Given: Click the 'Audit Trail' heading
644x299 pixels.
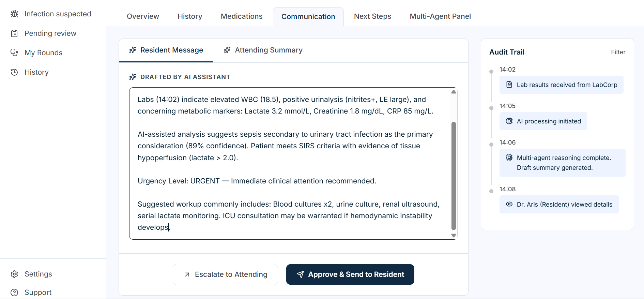Looking at the screenshot, I should coord(507,52).
